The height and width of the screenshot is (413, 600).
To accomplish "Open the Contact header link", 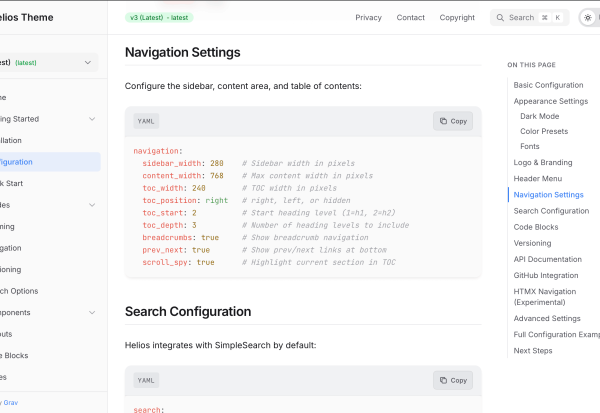I will pos(411,18).
